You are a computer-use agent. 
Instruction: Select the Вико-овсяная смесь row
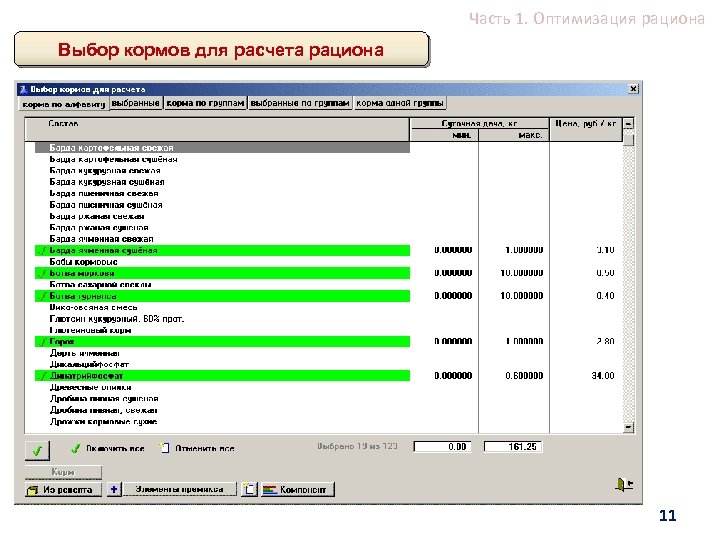click(x=222, y=308)
